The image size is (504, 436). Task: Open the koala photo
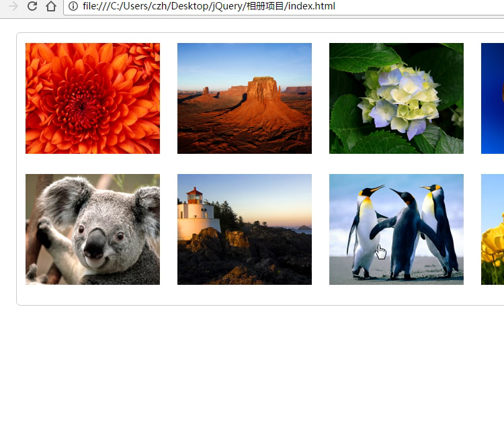click(93, 229)
